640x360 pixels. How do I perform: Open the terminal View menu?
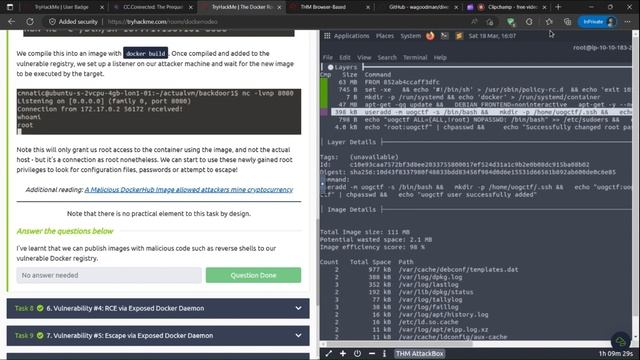point(364,58)
